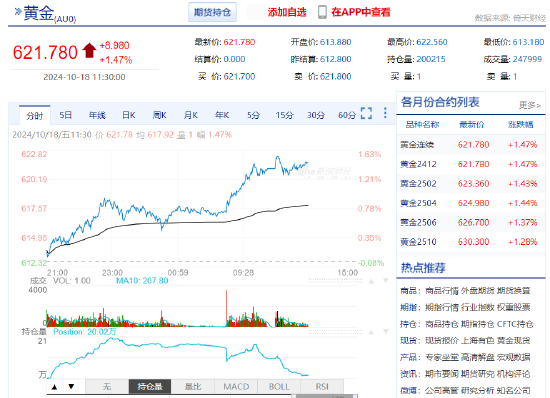Click the 期指行情 link
The width and height of the screenshot is (550, 398).
tap(442, 308)
